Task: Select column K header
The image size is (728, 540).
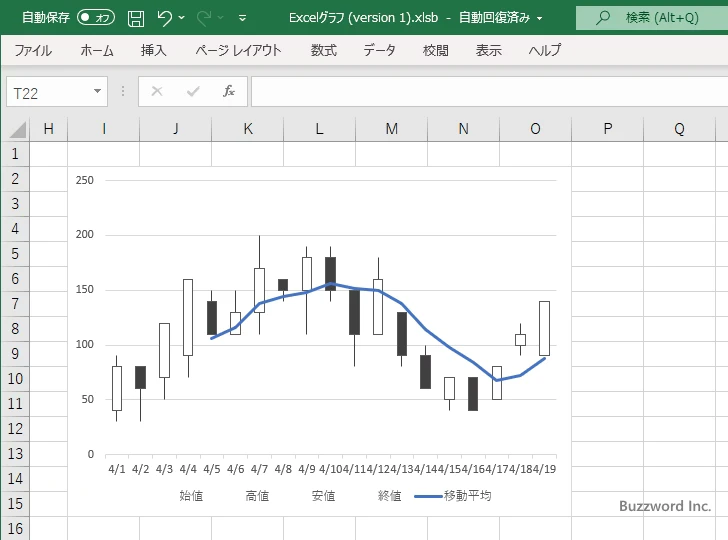Action: point(248,129)
